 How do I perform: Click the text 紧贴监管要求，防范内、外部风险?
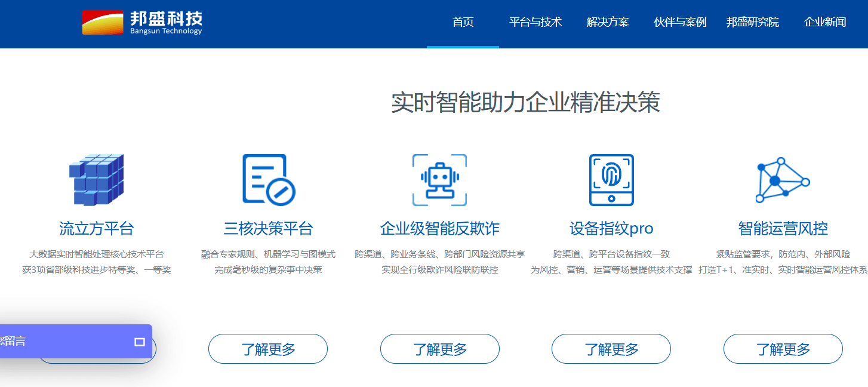783,254
